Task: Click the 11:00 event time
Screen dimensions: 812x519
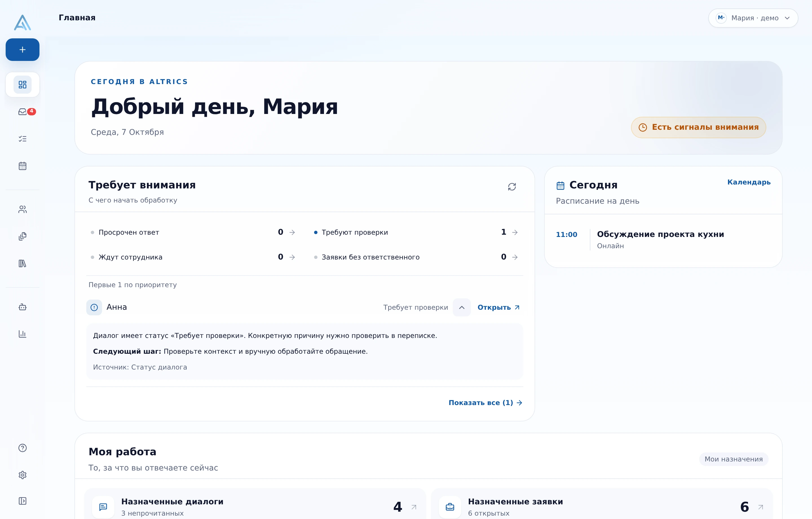Action: pyautogui.click(x=566, y=234)
